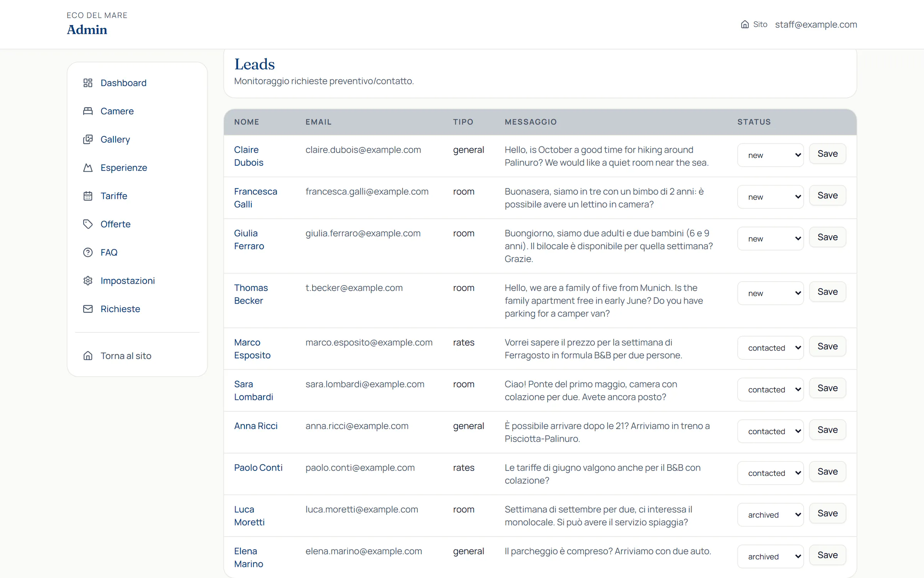Click email luca.moretti@example.com

point(362,509)
